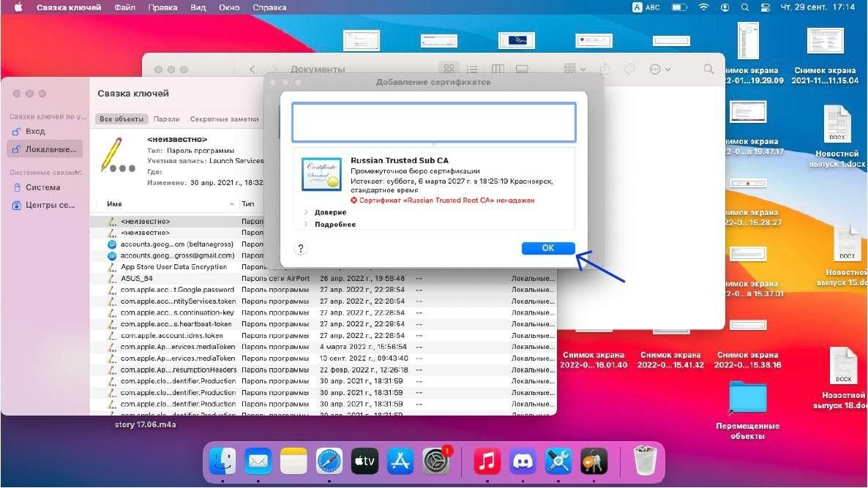
Task: Open System Preferences from the Dock
Action: (436, 460)
